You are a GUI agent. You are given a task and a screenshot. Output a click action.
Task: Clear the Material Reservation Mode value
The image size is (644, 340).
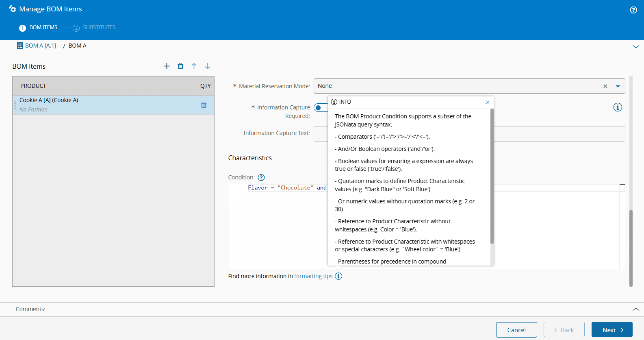605,86
